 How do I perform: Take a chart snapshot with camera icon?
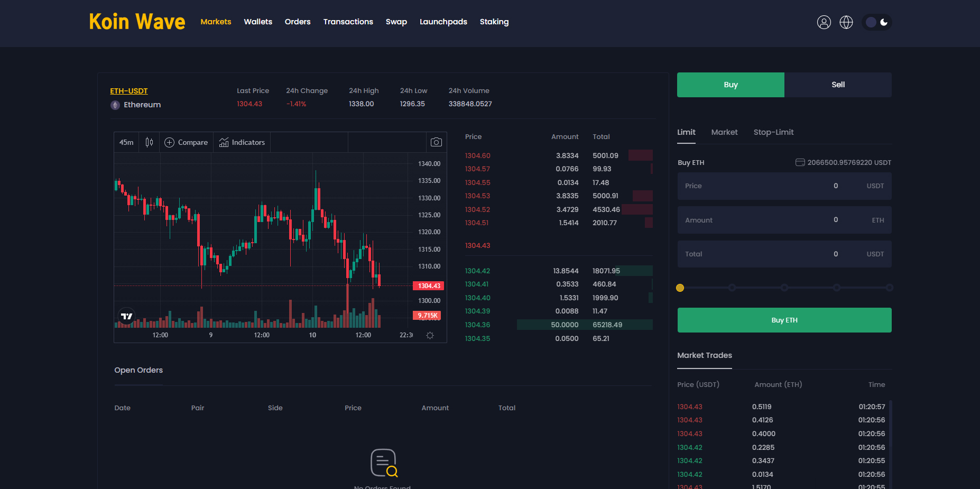pos(436,142)
